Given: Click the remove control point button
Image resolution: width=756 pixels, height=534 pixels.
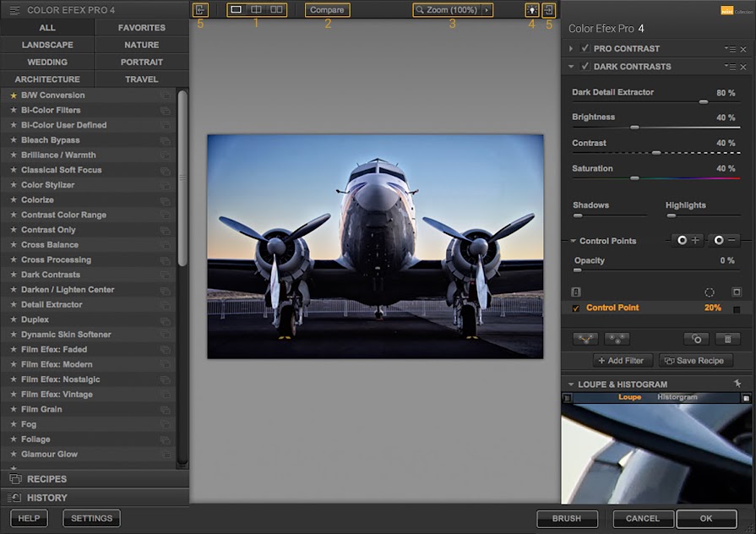Looking at the screenshot, I should coord(724,241).
